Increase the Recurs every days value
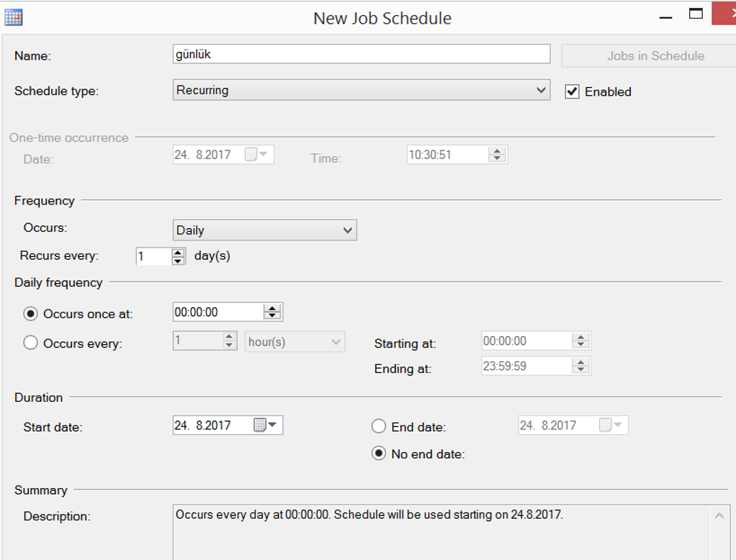Viewport: 736px width, 560px height. tap(178, 253)
